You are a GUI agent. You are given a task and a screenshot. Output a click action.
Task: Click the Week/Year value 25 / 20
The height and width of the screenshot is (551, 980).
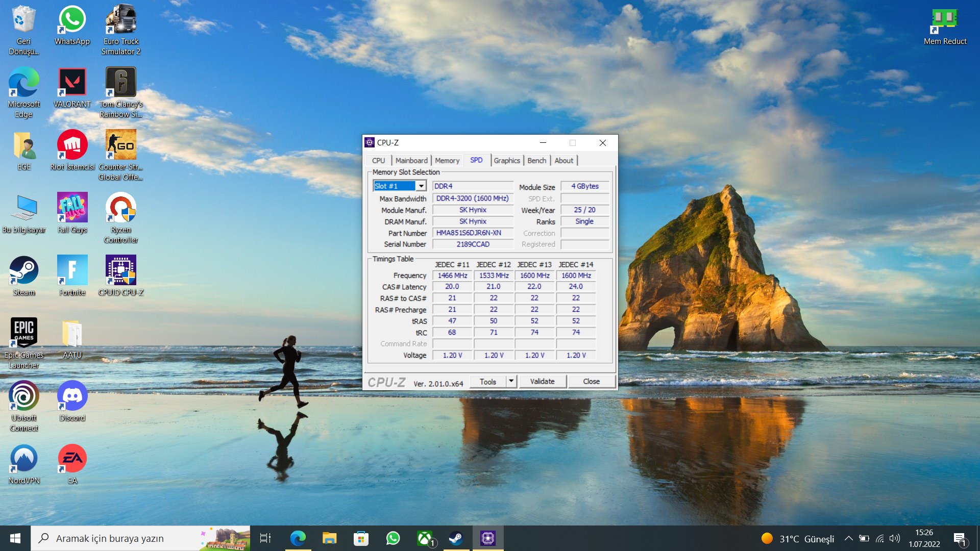point(585,210)
